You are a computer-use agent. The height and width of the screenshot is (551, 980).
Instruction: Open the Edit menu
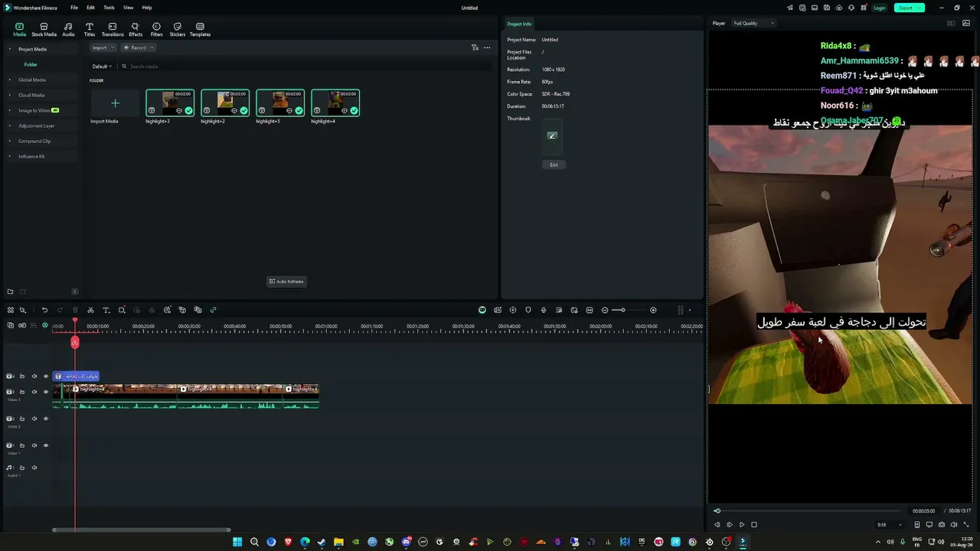click(x=90, y=8)
